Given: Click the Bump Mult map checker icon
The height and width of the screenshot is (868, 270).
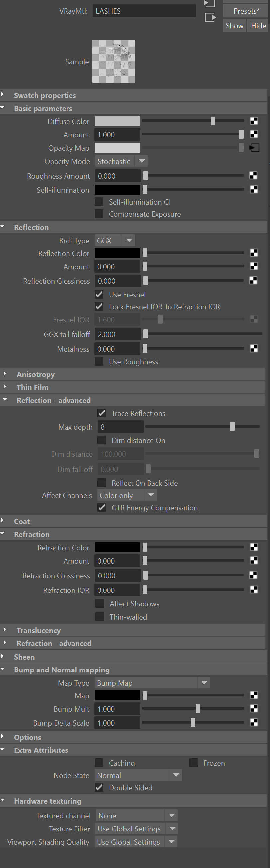Looking at the screenshot, I should 254,708.
